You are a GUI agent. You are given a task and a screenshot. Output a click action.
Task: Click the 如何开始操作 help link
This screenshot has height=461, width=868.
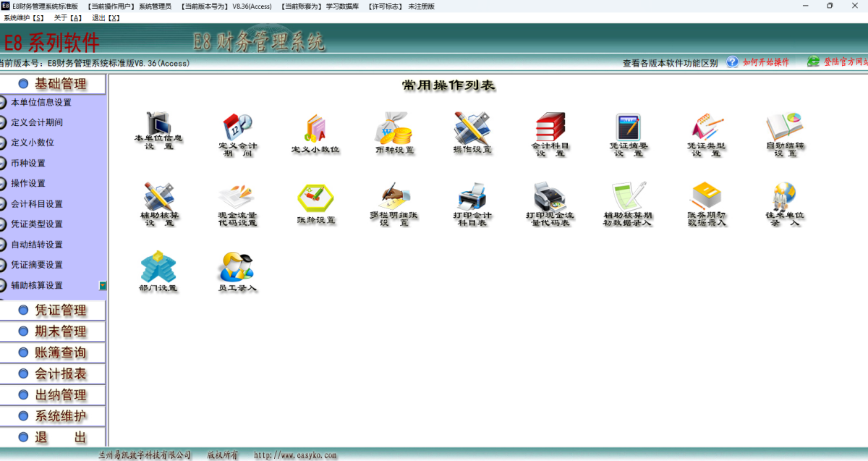765,63
